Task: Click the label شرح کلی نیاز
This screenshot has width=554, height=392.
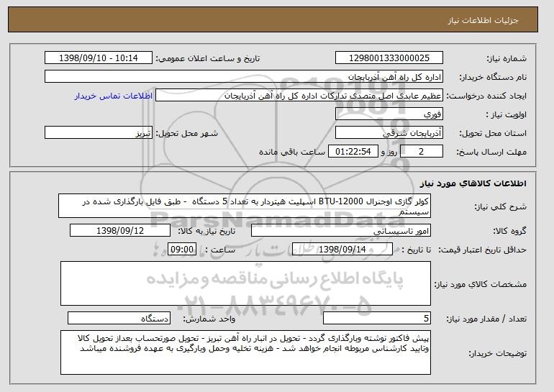Action: pos(500,207)
